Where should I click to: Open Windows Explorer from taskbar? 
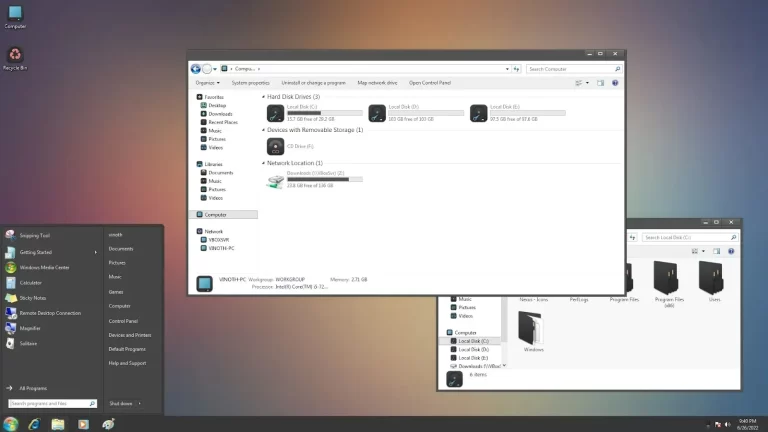[58, 424]
